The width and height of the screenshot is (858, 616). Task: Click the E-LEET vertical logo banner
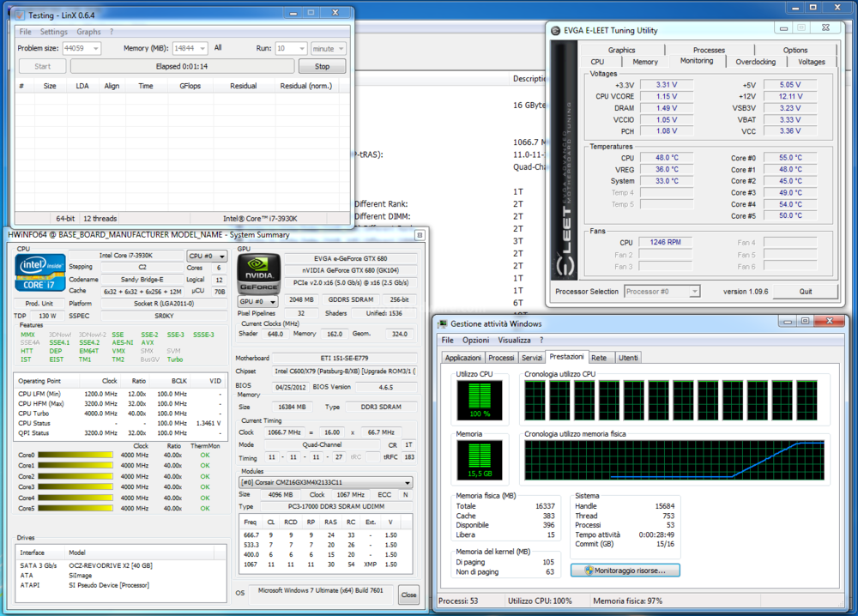[x=565, y=160]
